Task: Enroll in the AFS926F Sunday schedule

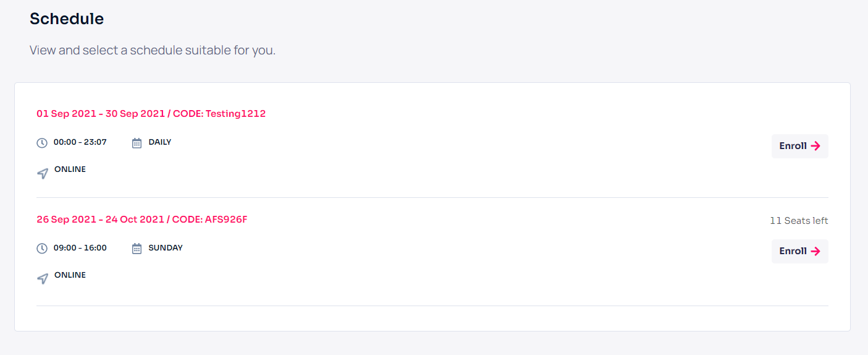Action: pyautogui.click(x=799, y=251)
